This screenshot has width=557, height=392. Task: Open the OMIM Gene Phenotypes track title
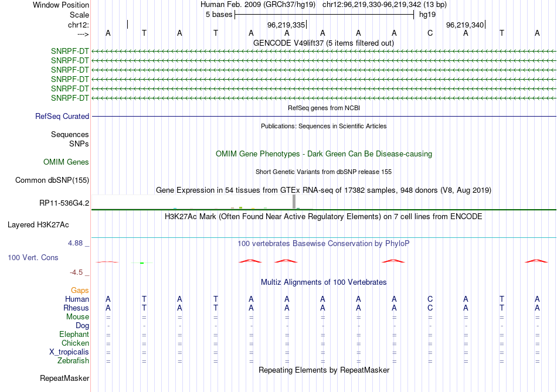(324, 154)
